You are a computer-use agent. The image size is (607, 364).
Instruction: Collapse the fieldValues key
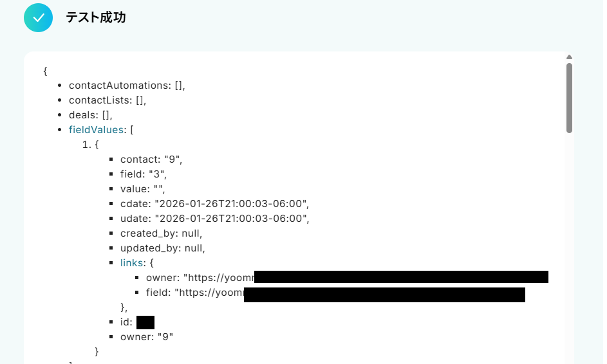tap(96, 129)
